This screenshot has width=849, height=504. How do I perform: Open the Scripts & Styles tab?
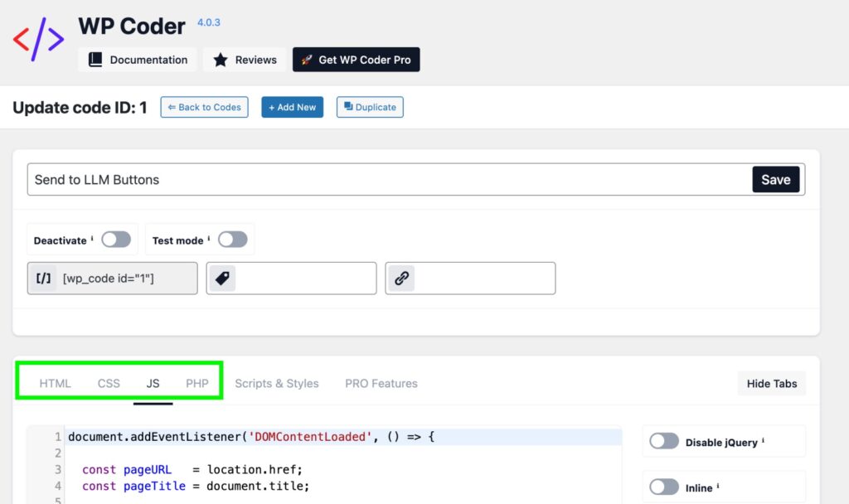point(277,383)
